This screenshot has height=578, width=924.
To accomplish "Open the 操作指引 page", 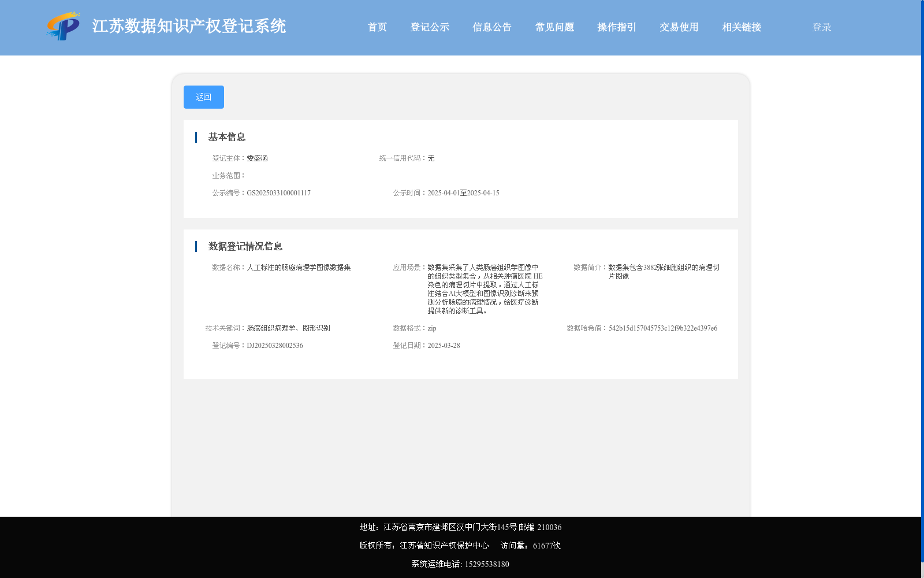I will 617,27.
